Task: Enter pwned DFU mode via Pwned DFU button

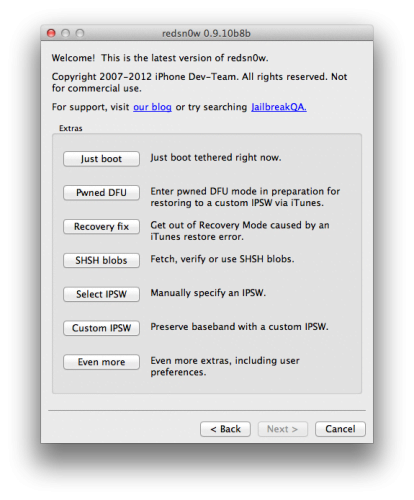Action: click(101, 193)
